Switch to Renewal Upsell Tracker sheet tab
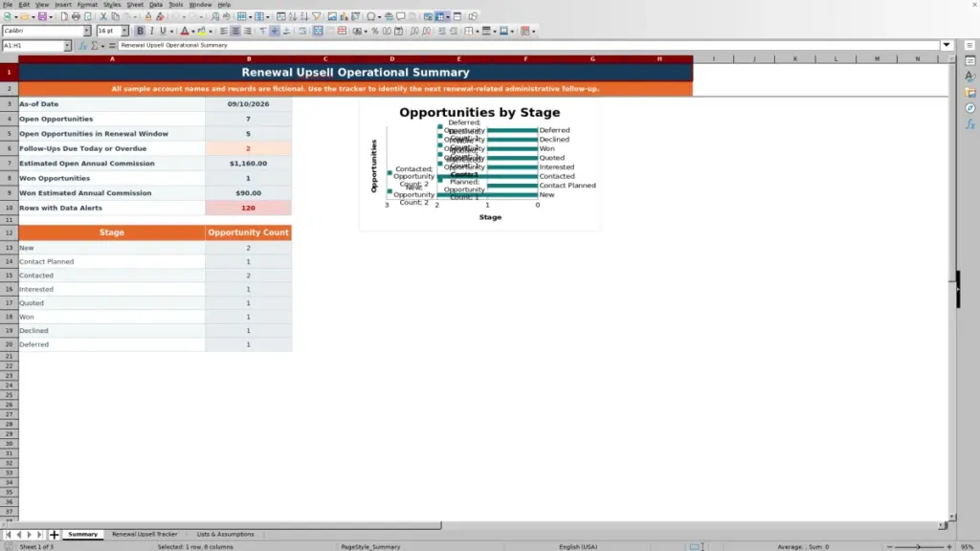This screenshot has width=980, height=551. (x=145, y=534)
